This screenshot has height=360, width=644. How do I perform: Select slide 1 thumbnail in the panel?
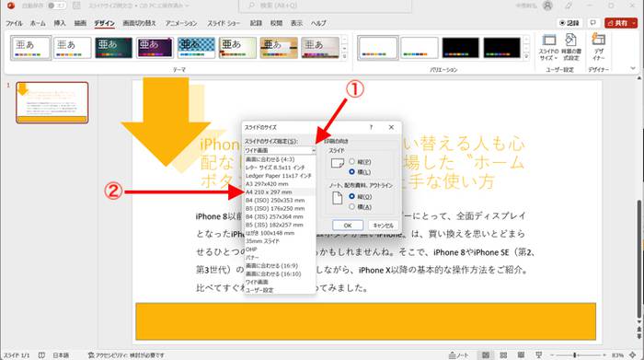coord(52,102)
